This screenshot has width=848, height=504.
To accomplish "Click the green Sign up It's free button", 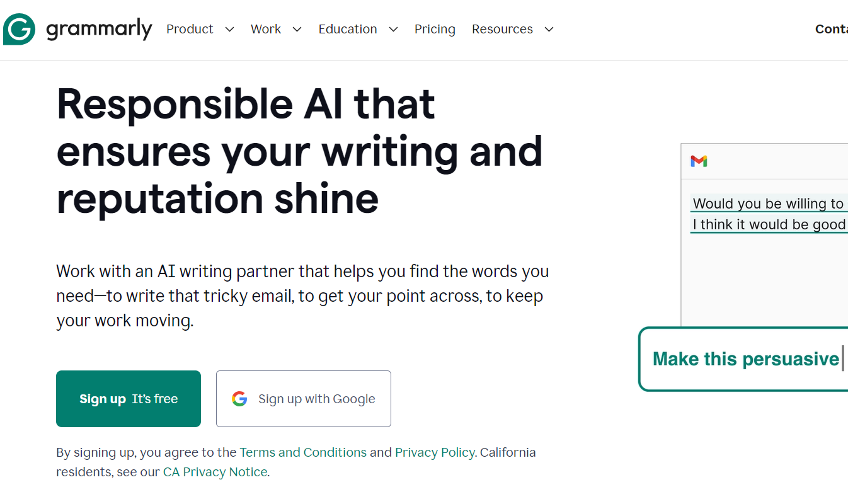I will tap(129, 399).
